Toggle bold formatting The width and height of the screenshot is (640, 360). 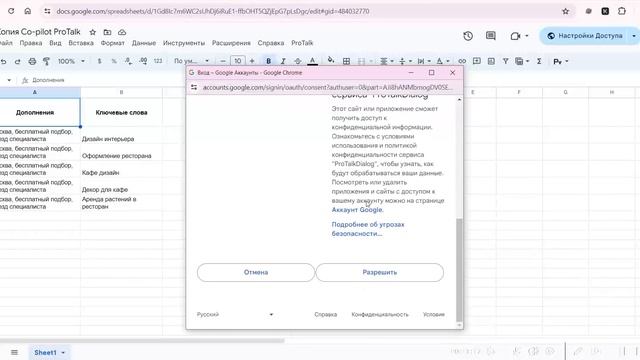click(x=268, y=61)
